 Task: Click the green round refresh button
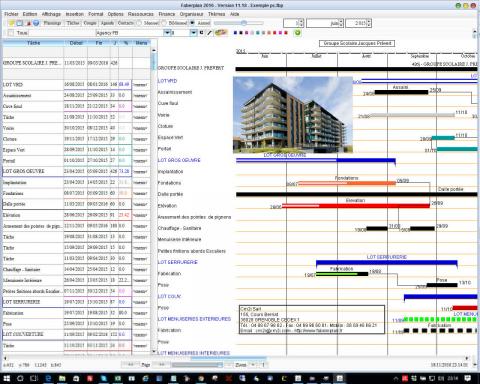click(298, 33)
